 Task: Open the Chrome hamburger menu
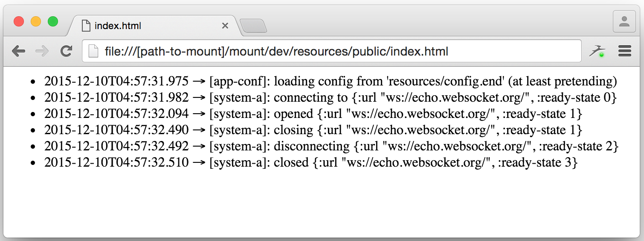tap(624, 52)
